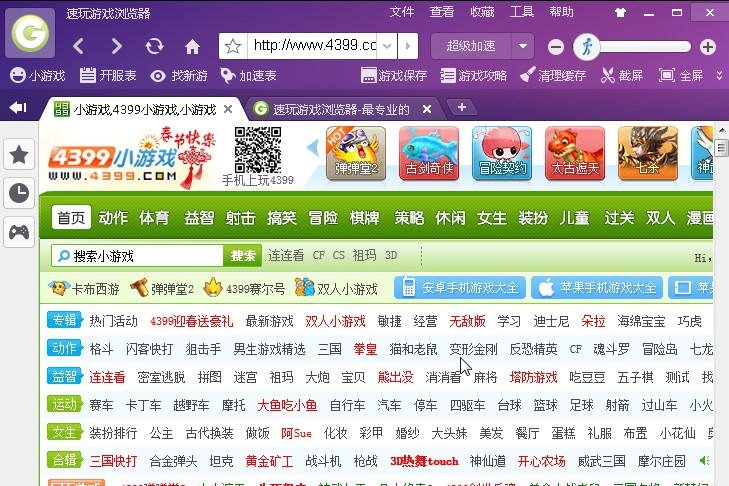Open the 冒险契约 game thumbnail
Viewport: 729px width, 486px height.
click(x=502, y=153)
